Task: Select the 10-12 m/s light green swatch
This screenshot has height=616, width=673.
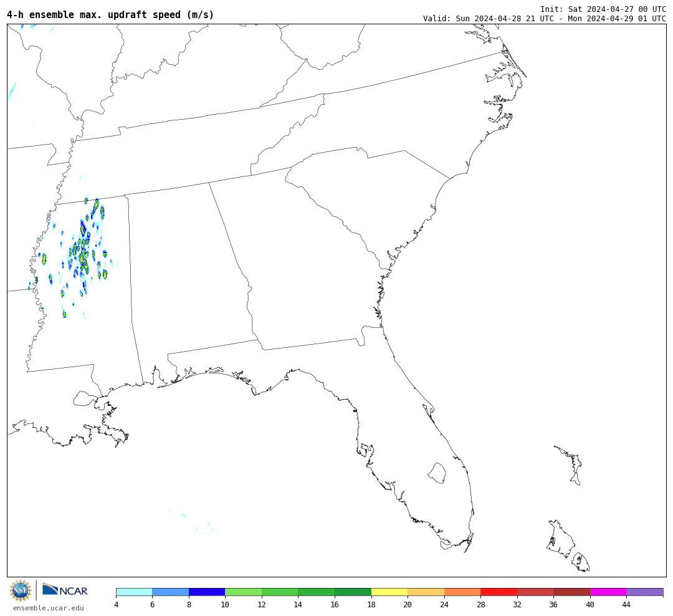Action: coord(244,592)
